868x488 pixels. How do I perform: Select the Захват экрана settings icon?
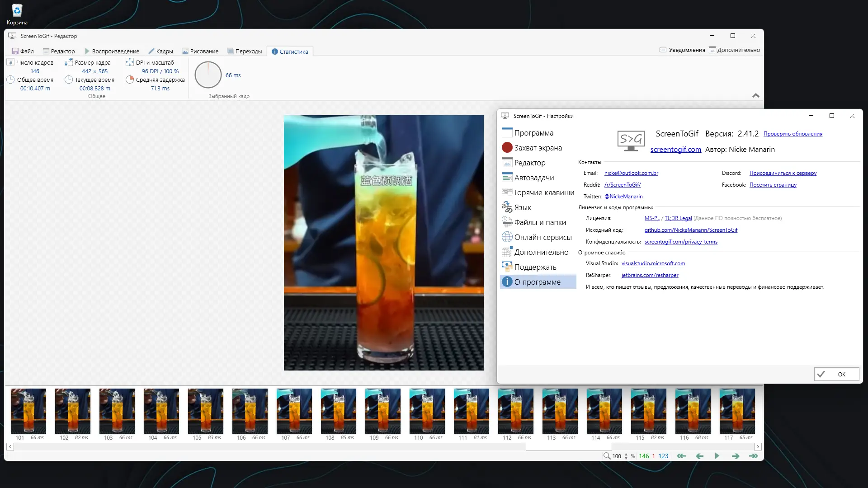pos(506,147)
